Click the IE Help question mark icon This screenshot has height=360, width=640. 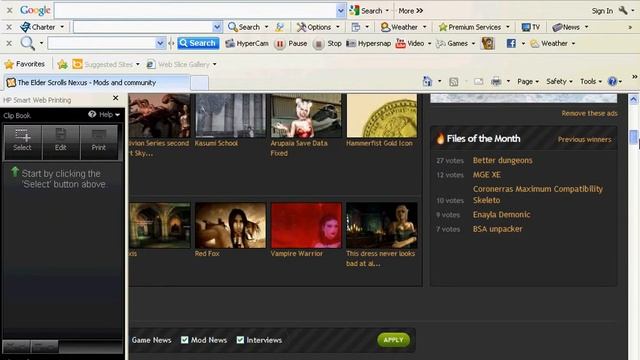pos(612,81)
